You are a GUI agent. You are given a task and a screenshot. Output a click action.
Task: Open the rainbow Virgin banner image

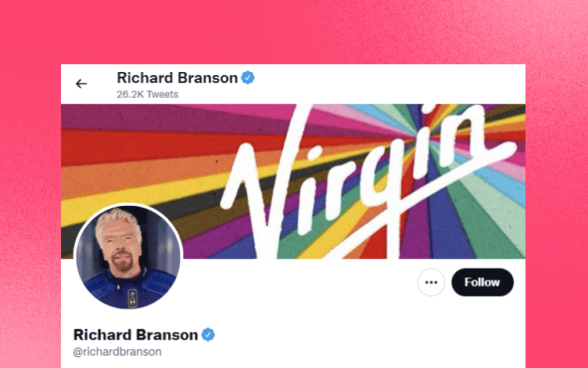pyautogui.click(x=293, y=182)
